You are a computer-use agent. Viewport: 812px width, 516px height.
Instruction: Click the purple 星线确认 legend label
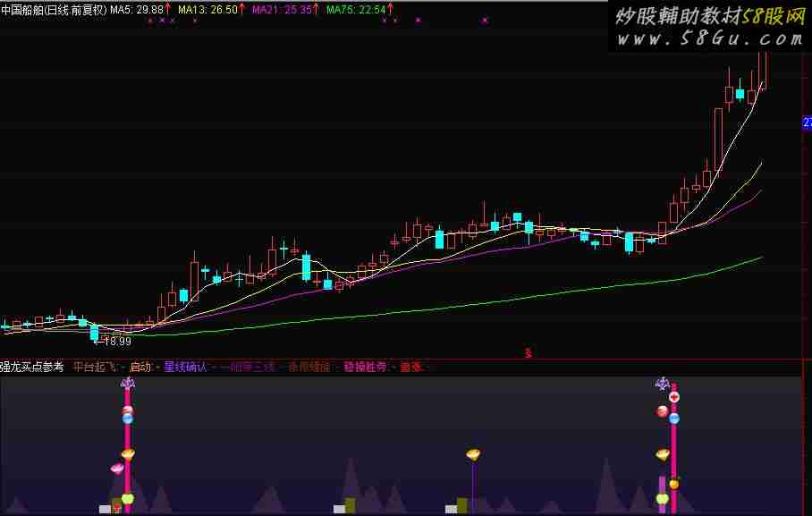[x=185, y=367]
